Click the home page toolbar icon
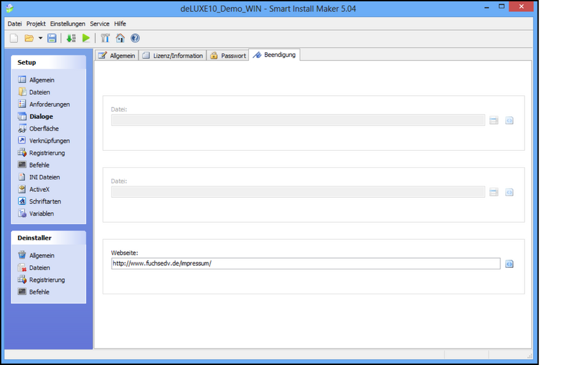The height and width of the screenshot is (365, 588). point(120,39)
